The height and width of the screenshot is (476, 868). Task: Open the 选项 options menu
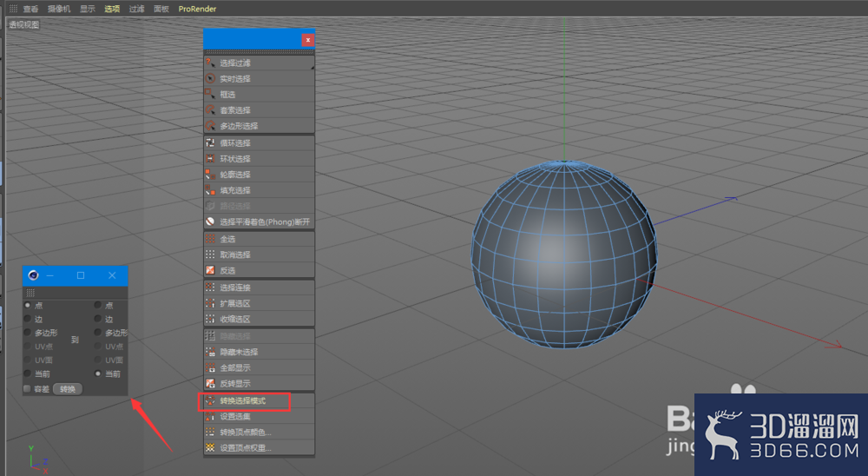112,9
